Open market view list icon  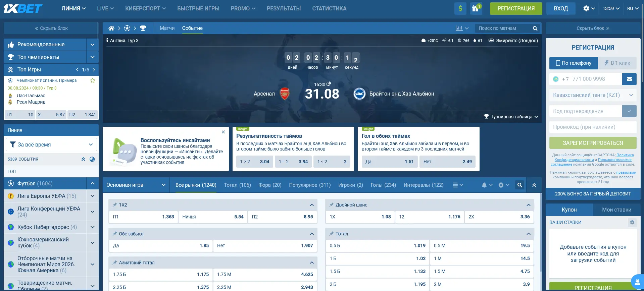point(455,185)
